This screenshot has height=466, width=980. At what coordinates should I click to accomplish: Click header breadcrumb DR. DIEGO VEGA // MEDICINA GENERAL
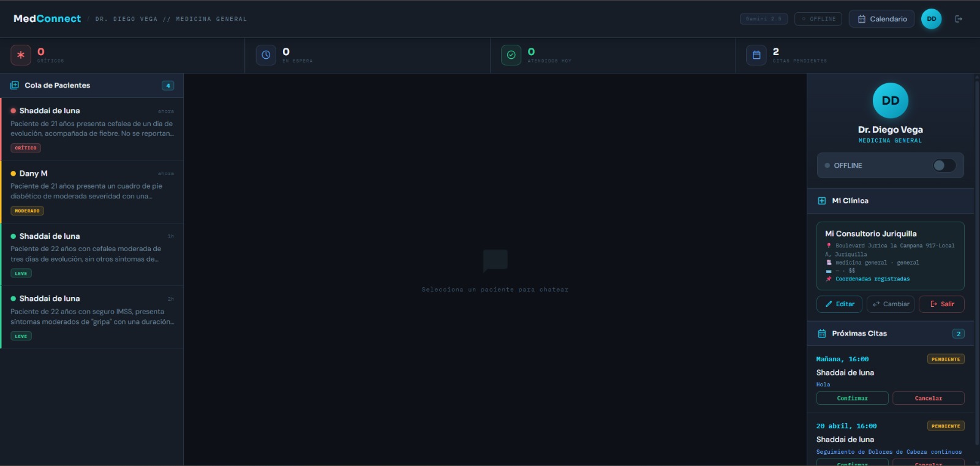(x=171, y=19)
